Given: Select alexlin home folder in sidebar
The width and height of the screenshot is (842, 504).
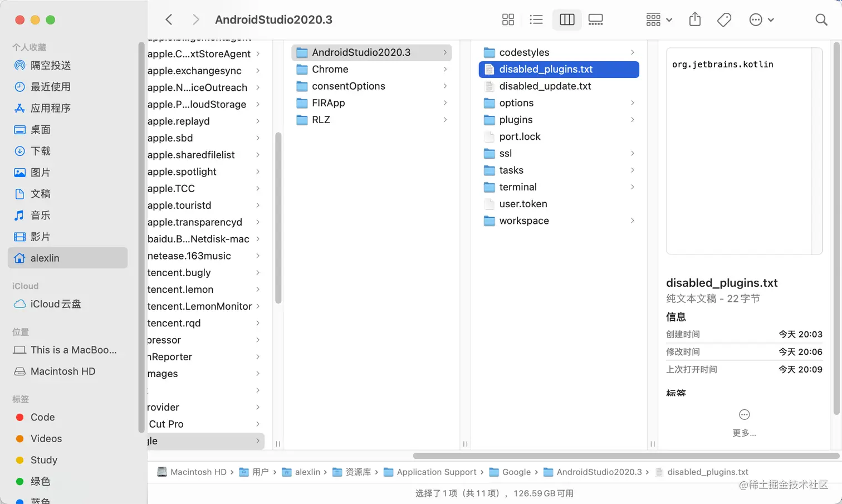Looking at the screenshot, I should (x=67, y=258).
